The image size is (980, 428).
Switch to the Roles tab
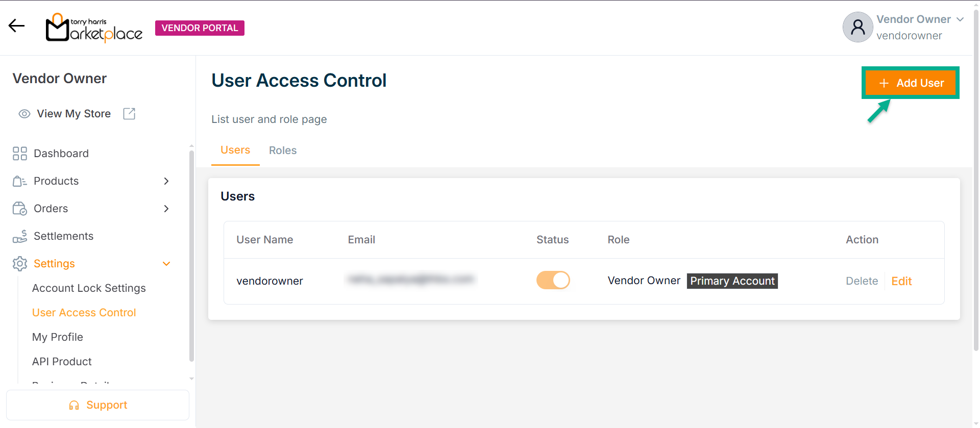pos(283,150)
